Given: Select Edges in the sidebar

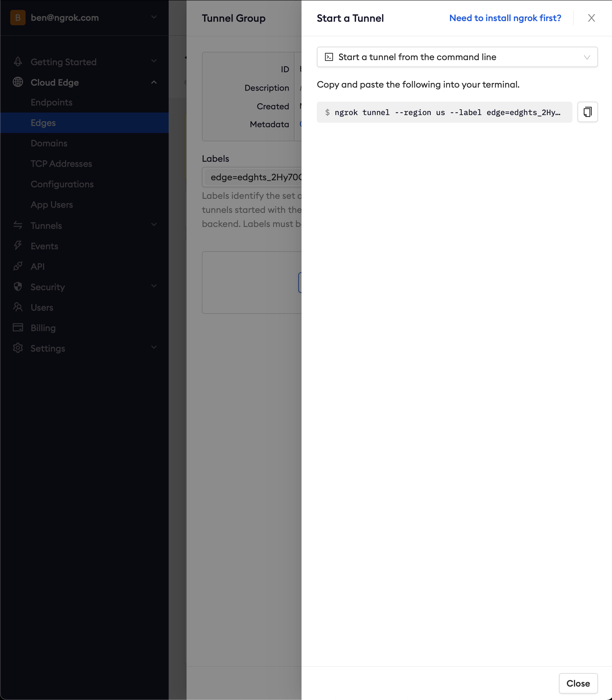Looking at the screenshot, I should [84, 123].
